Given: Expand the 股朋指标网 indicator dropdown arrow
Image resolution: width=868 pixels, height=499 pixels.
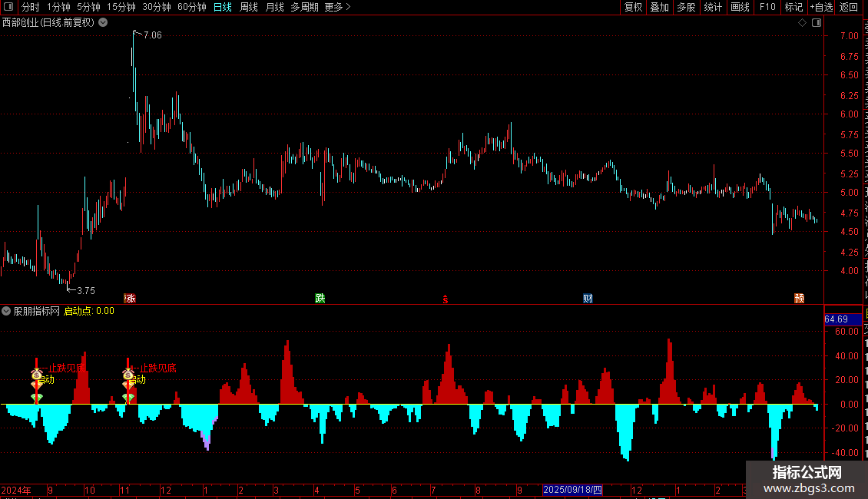Looking at the screenshot, I should pyautogui.click(x=6, y=311).
